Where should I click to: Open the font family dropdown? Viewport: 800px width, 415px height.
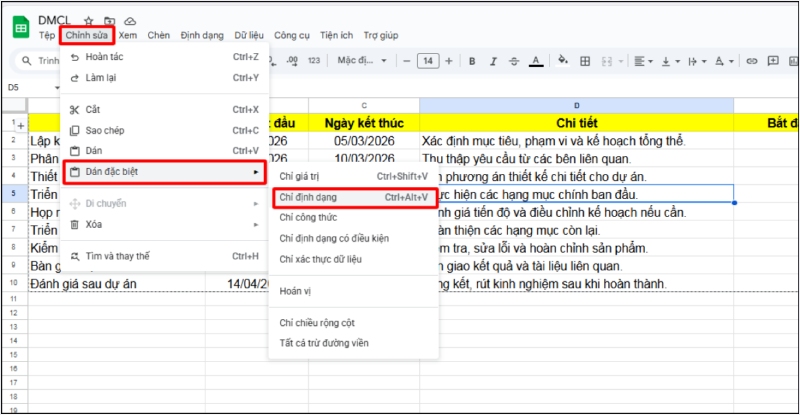(362, 61)
